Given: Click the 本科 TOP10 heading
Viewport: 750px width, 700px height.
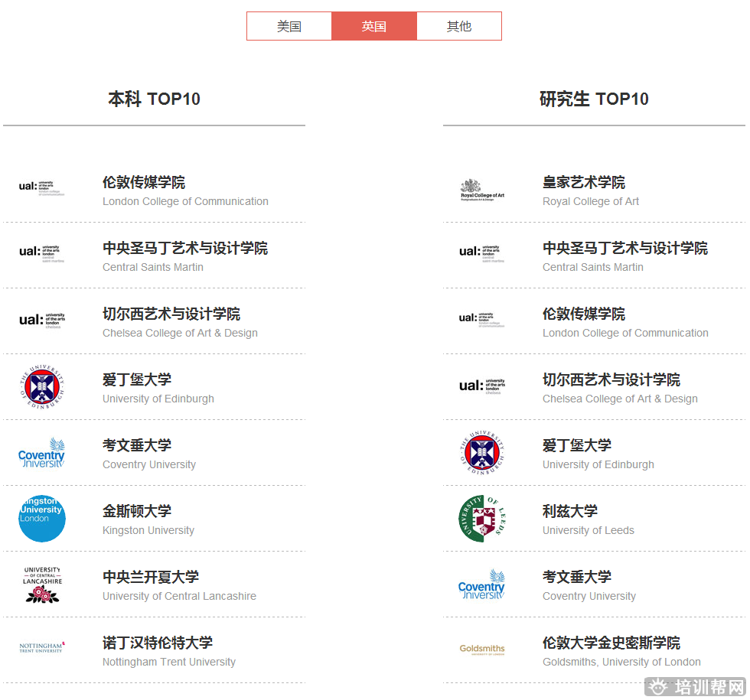Looking at the screenshot, I should click(x=154, y=99).
